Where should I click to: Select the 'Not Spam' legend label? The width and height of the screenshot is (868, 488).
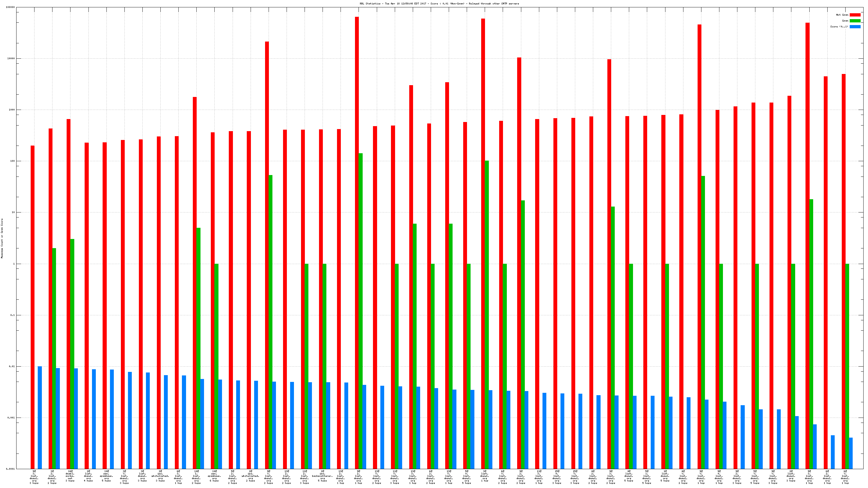coord(842,15)
